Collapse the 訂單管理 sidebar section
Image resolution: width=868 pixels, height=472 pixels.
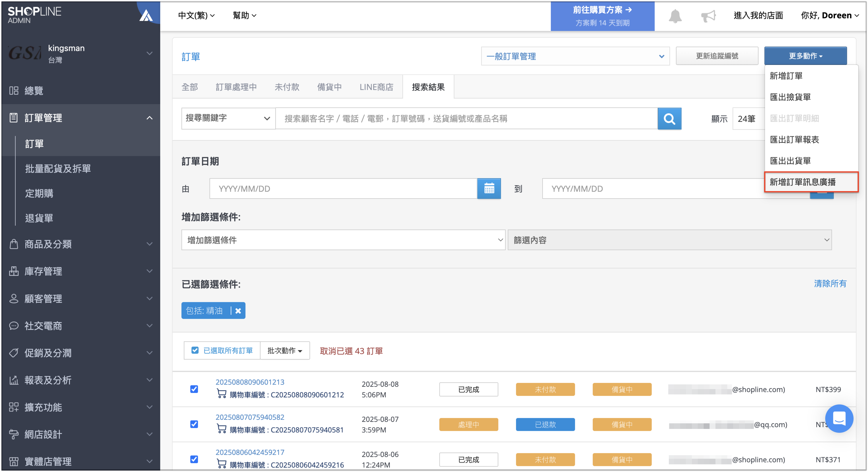149,118
